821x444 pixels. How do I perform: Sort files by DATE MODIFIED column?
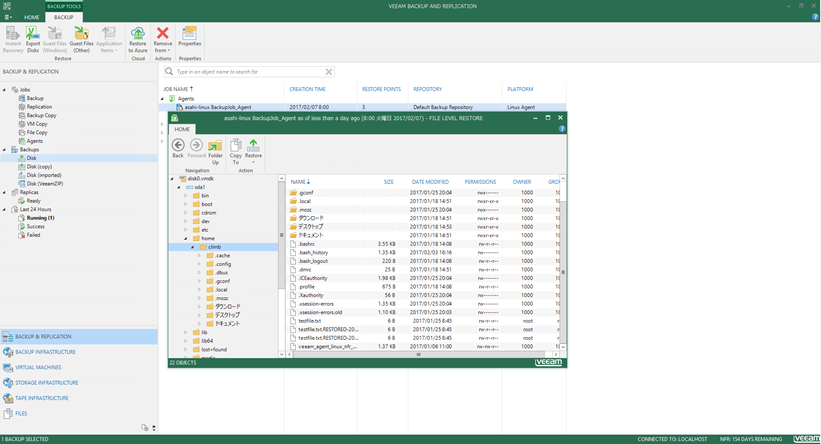430,182
